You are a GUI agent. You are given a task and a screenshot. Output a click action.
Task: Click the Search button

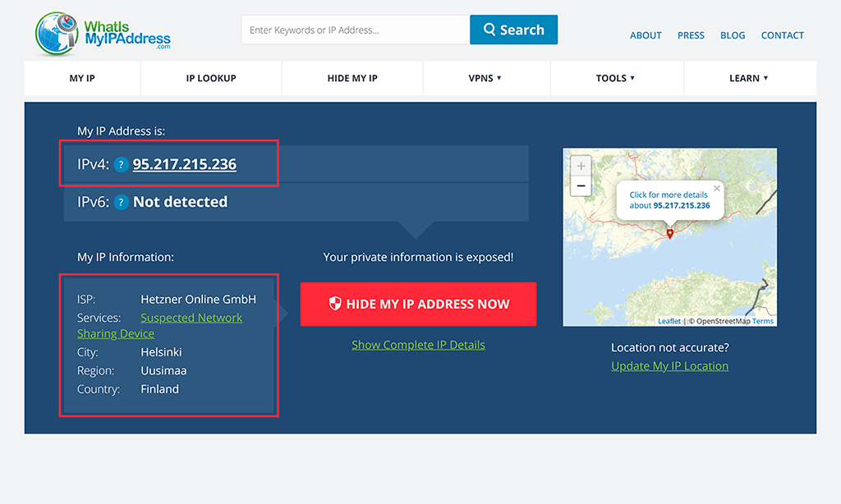coord(514,30)
